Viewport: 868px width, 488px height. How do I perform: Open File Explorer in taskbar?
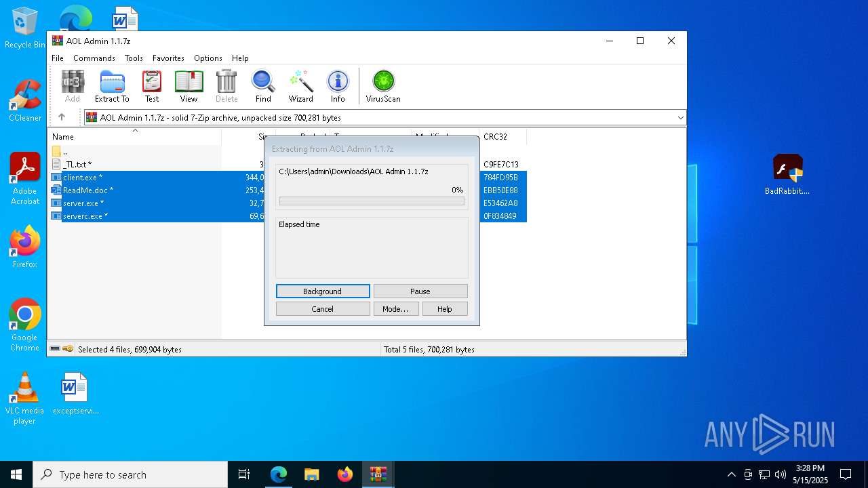(x=311, y=474)
